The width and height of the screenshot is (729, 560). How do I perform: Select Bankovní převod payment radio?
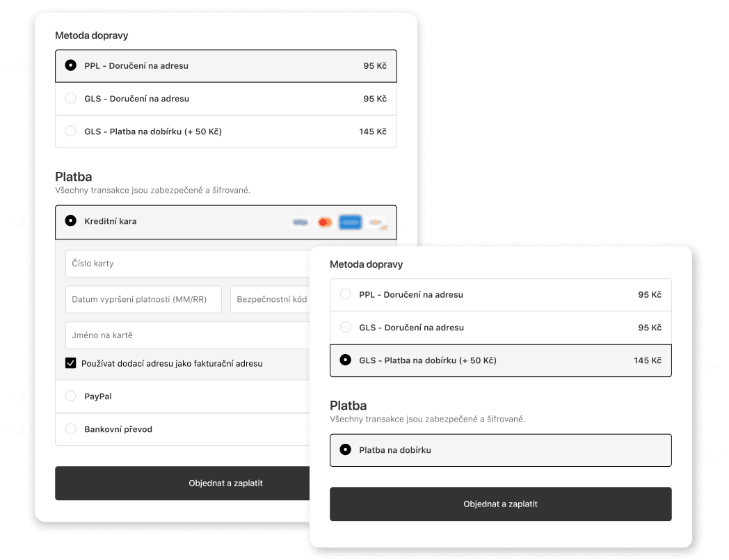click(71, 429)
